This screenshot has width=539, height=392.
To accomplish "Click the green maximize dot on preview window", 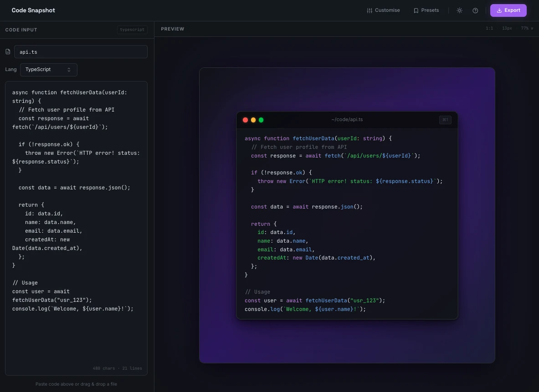I will (261, 120).
